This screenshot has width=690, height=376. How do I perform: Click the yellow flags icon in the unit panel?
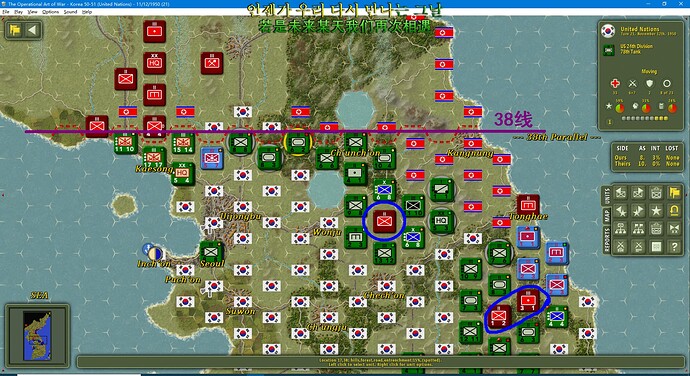tap(674, 192)
